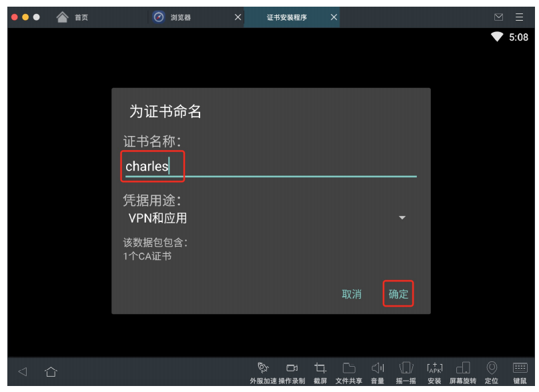
Task: Start 操作录制 recording tool
Action: (x=292, y=373)
